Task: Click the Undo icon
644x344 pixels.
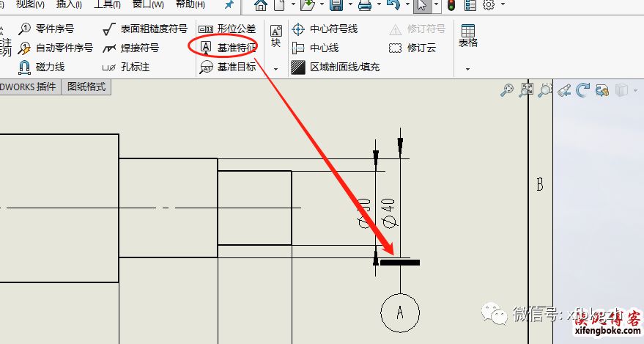Action: [x=393, y=5]
